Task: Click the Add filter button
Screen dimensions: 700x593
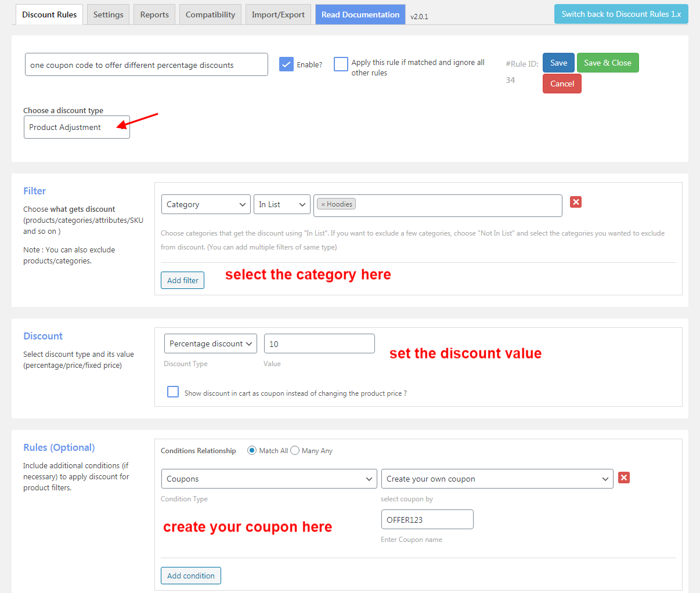Action: pos(182,280)
